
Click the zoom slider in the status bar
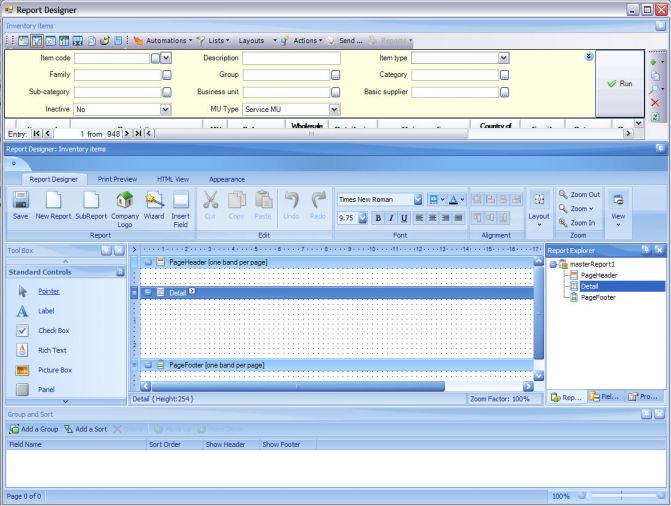(x=621, y=496)
